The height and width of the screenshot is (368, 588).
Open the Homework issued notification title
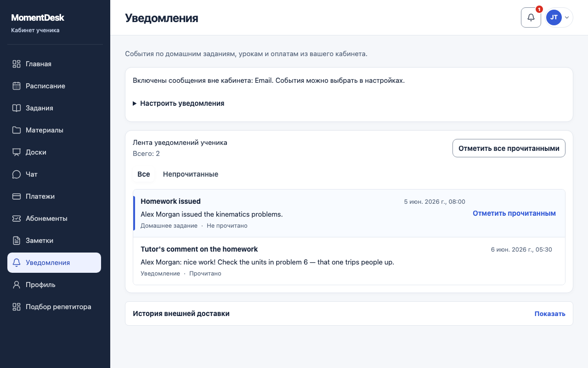click(170, 201)
